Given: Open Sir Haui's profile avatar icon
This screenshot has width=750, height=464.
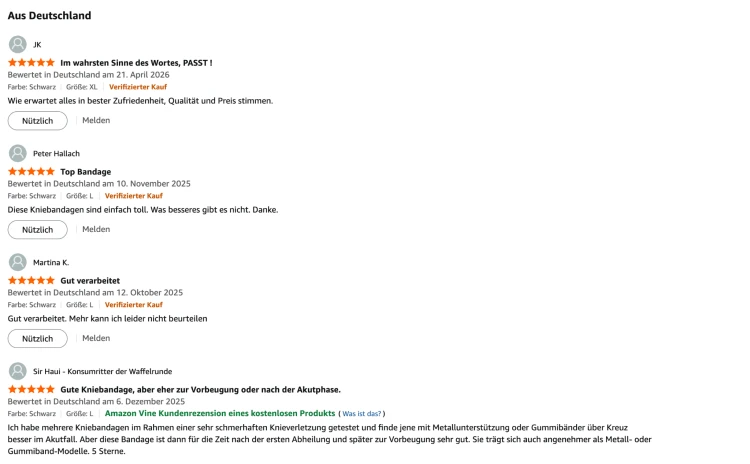Looking at the screenshot, I should click(x=18, y=371).
